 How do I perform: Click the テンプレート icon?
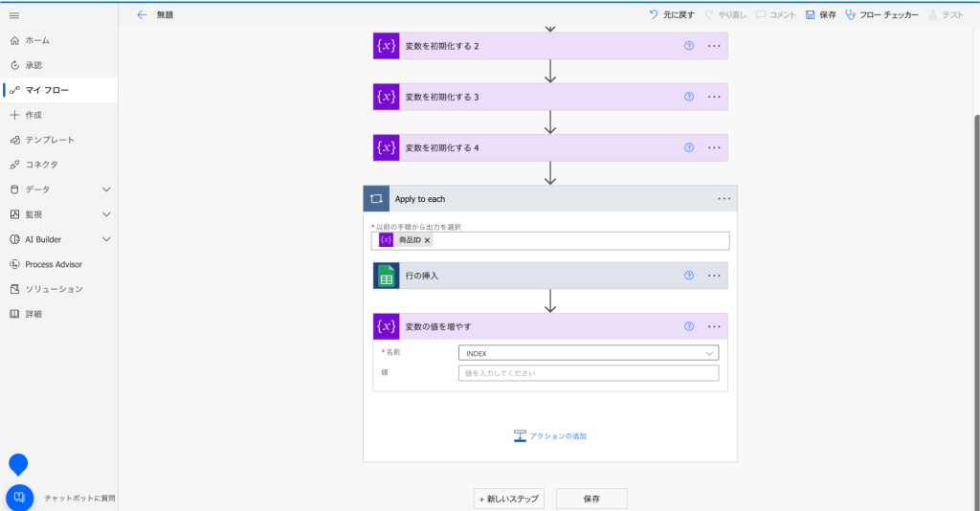click(x=14, y=140)
